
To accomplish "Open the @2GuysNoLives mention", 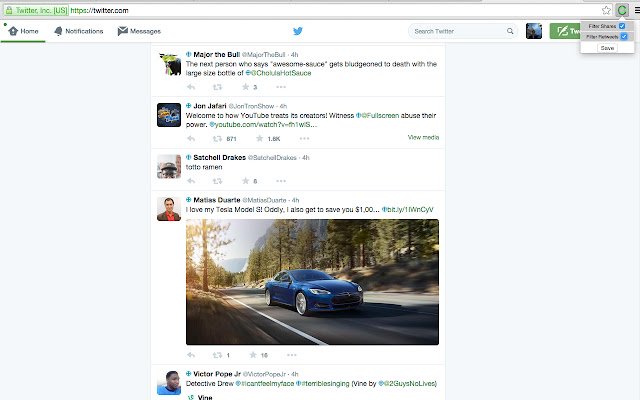I will (409, 384).
